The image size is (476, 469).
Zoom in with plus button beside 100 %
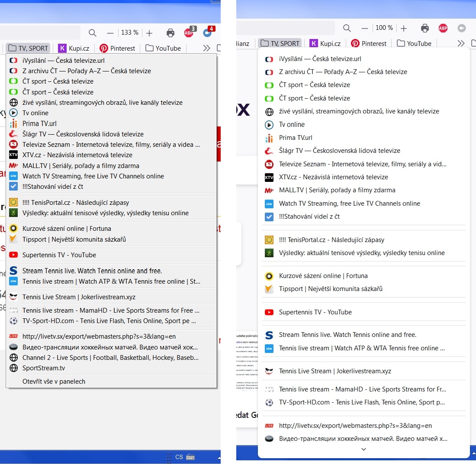pyautogui.click(x=403, y=28)
